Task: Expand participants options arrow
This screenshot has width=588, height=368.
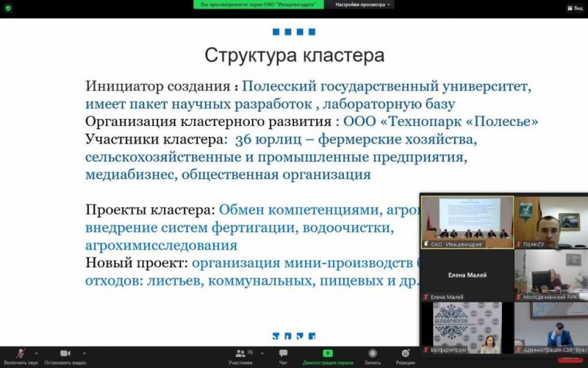Action: (x=262, y=353)
